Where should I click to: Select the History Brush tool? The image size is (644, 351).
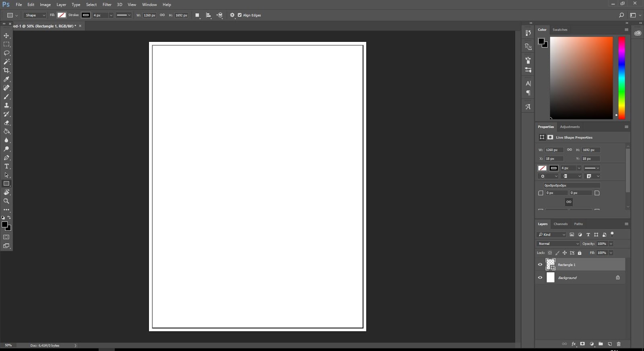(x=6, y=114)
